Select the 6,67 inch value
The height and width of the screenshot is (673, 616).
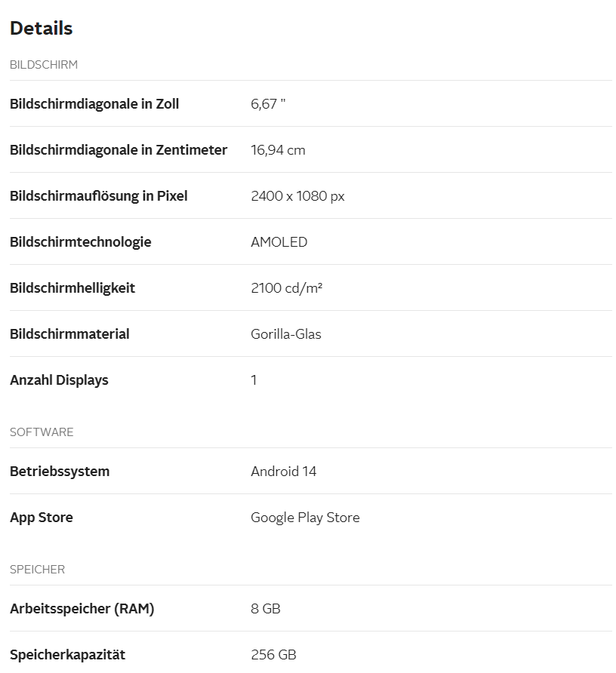[268, 104]
